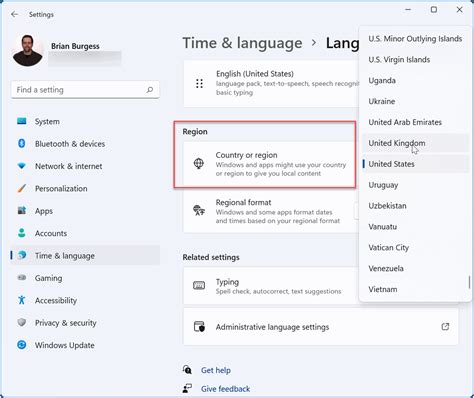This screenshot has width=474, height=398.
Task: Click the Typing keyboard icon
Action: [199, 285]
